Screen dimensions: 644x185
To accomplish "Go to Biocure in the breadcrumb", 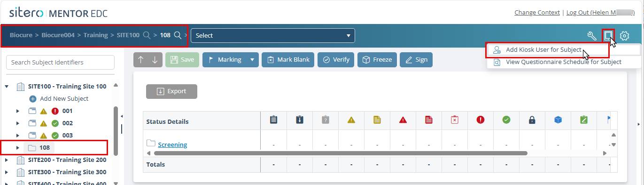I will (x=21, y=35).
